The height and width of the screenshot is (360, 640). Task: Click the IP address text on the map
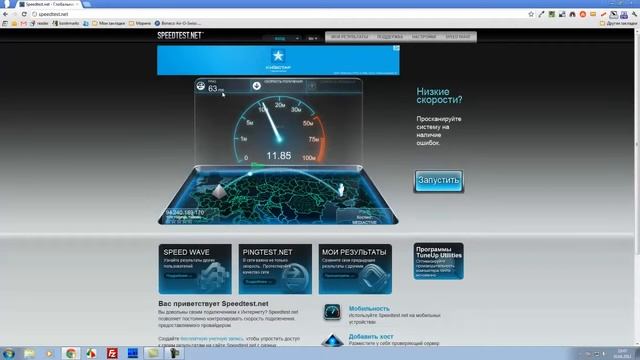[x=185, y=213]
